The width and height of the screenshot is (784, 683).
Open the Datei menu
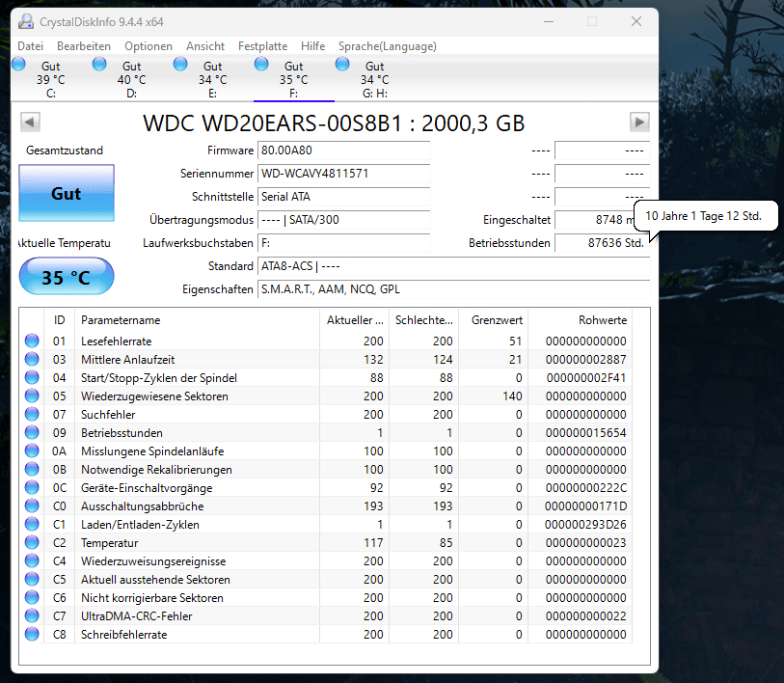(31, 46)
